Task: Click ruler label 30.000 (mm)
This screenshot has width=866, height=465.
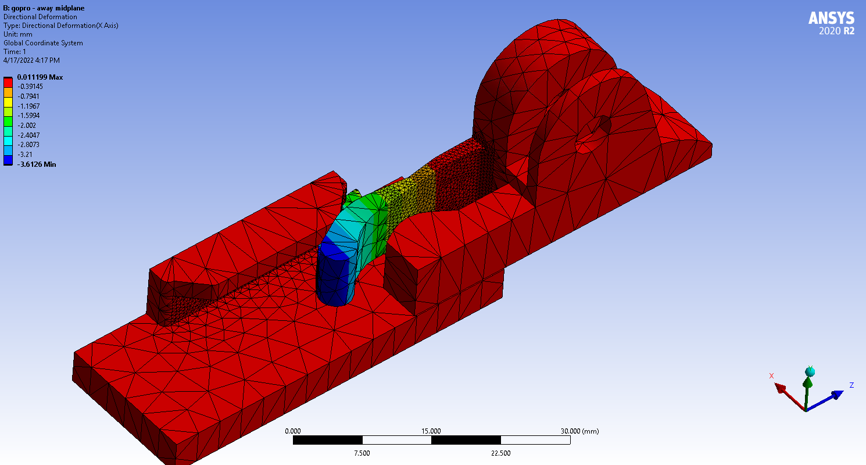Action: [x=579, y=431]
